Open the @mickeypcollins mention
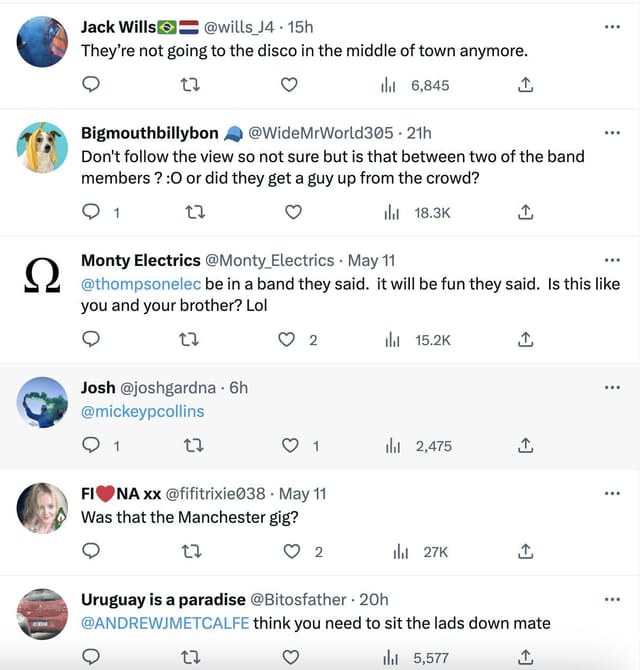 coord(142,411)
